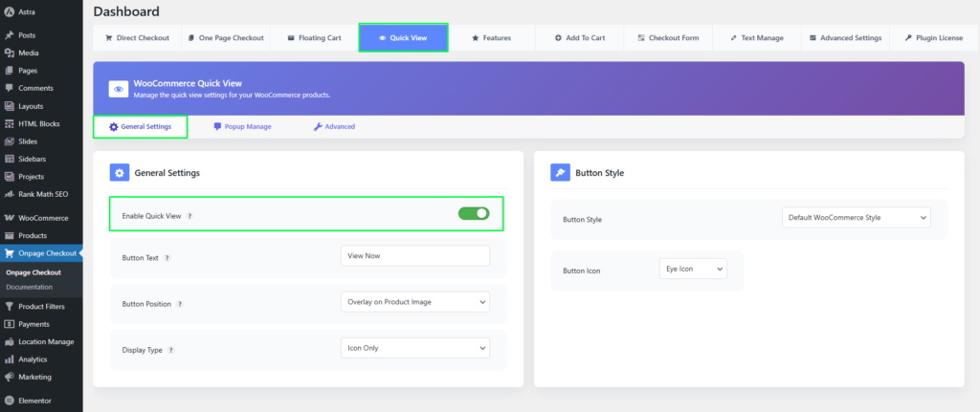Click the WooCommerce icon in sidebar

click(10, 218)
